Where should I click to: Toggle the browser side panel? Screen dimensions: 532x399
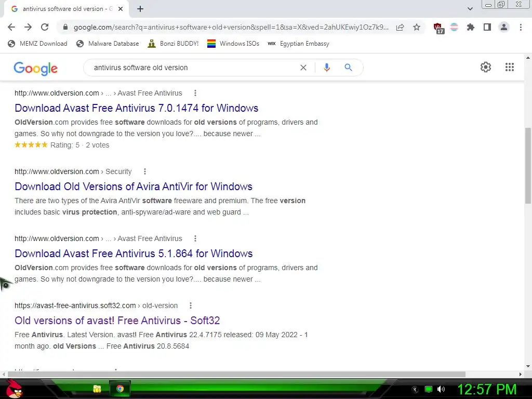(x=487, y=27)
